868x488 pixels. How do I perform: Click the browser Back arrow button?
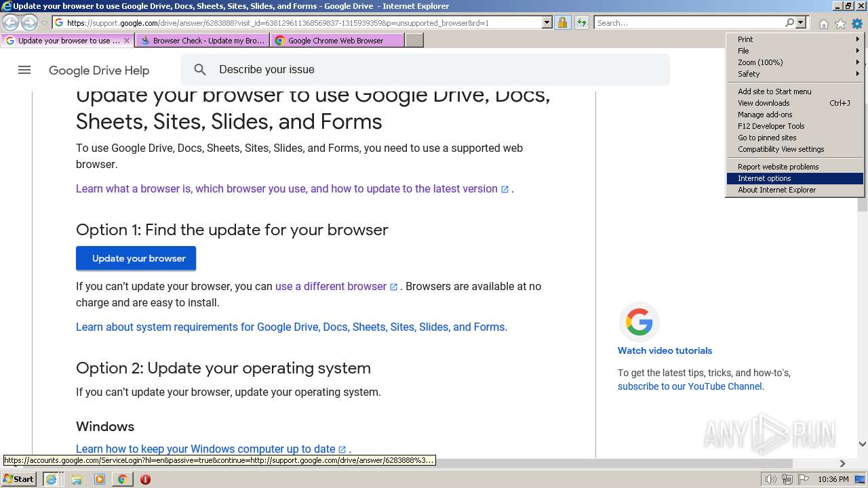11,23
